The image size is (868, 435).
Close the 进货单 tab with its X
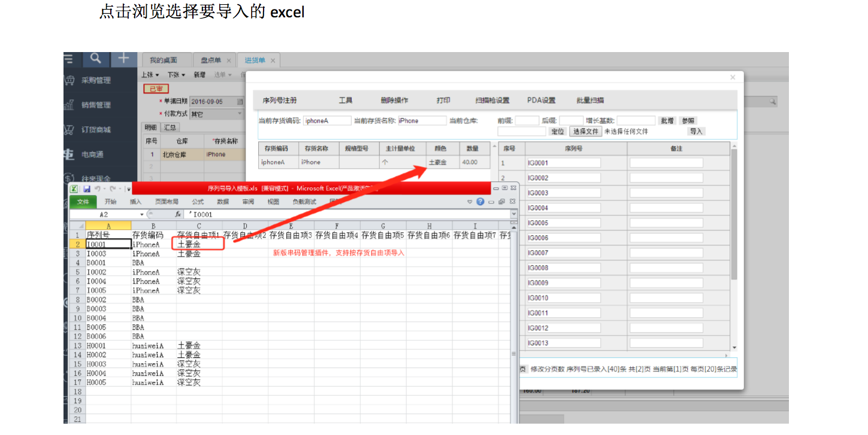(273, 60)
